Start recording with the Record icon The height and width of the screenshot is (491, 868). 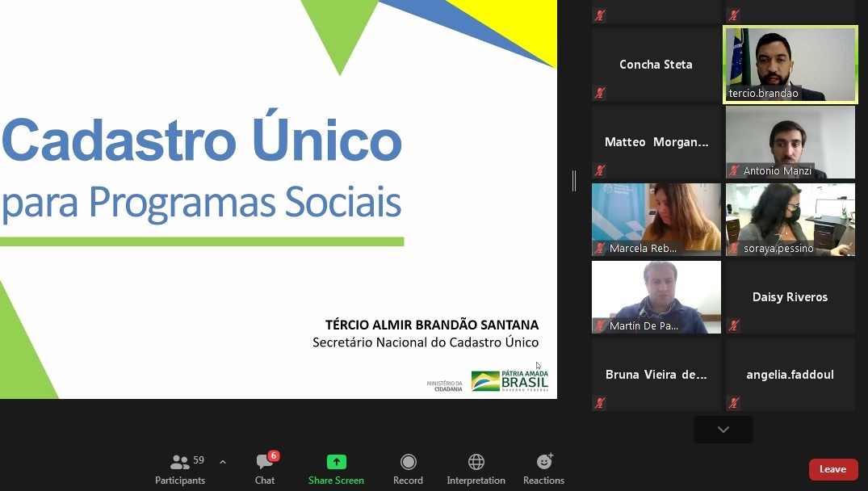point(408,462)
